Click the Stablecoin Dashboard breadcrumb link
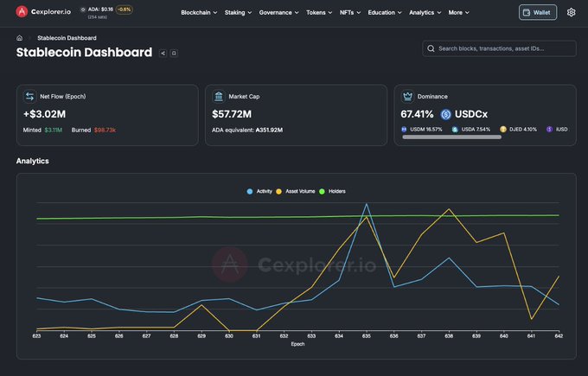Screen dimensions: 588x376 pyautogui.click(x=67, y=38)
